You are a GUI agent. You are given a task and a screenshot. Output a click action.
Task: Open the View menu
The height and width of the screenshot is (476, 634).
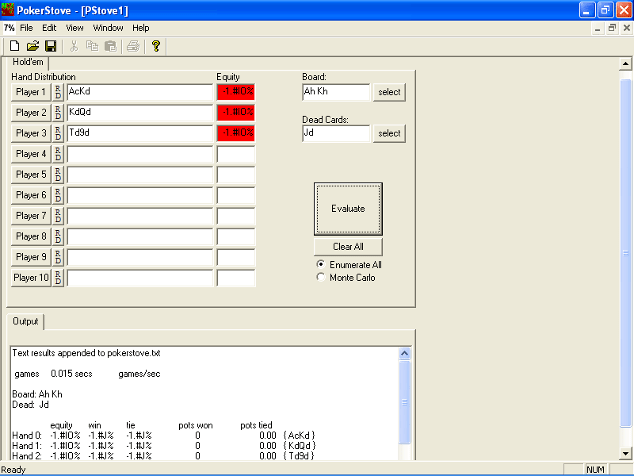74,28
